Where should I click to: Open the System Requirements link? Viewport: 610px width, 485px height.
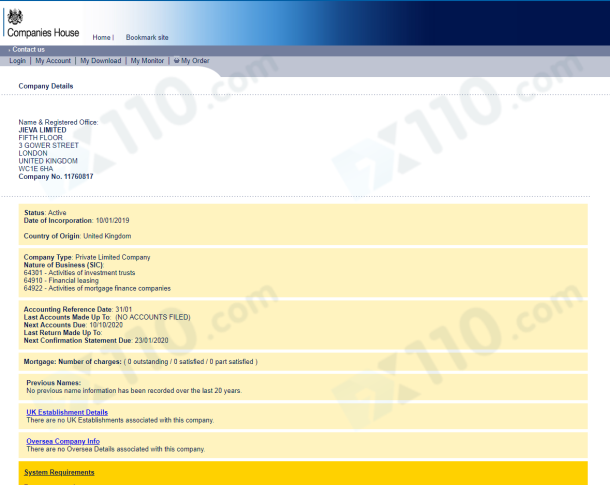pyautogui.click(x=59, y=472)
